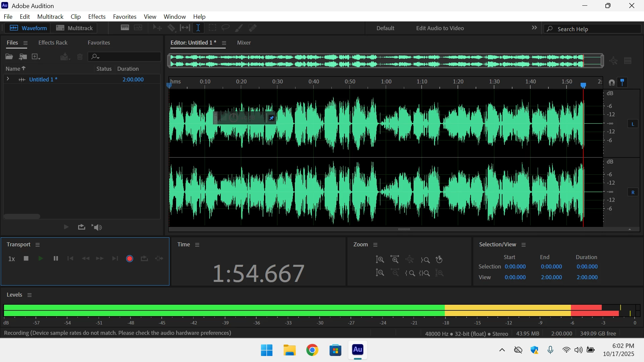The height and width of the screenshot is (362, 644).
Task: Click the Record button in Transport
Action: (129, 259)
